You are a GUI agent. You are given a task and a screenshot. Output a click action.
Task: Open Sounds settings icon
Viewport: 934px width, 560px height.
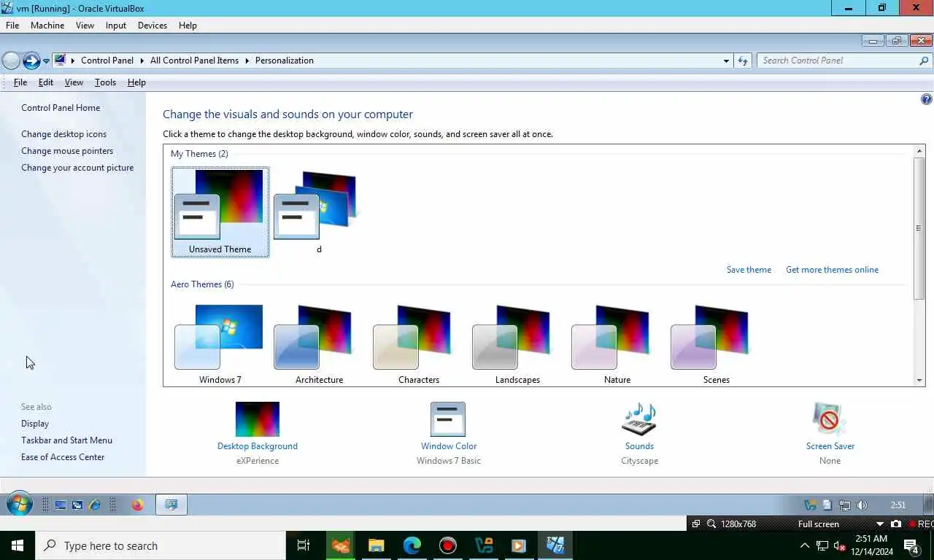[639, 419]
